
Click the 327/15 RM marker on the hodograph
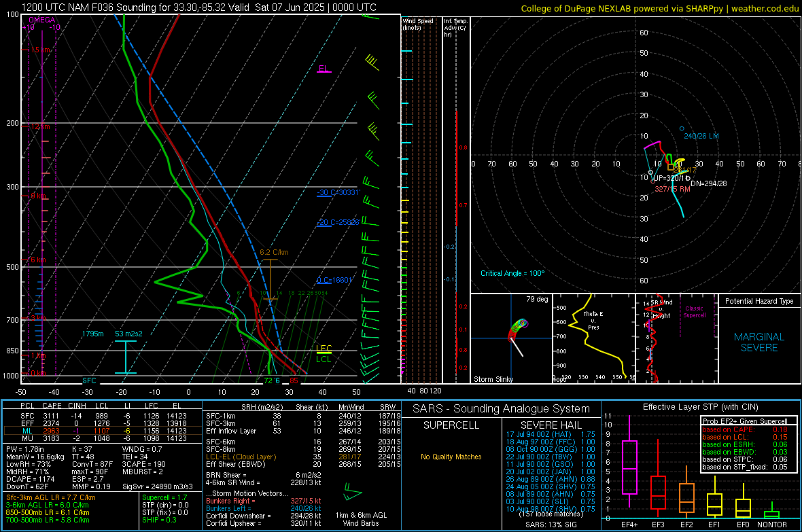(x=652, y=181)
